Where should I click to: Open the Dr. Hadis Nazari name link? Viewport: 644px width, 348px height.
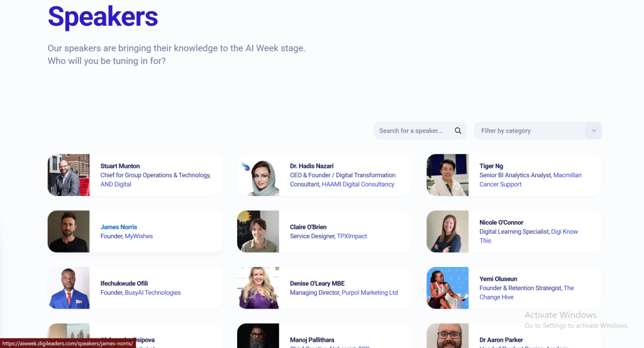click(x=311, y=166)
